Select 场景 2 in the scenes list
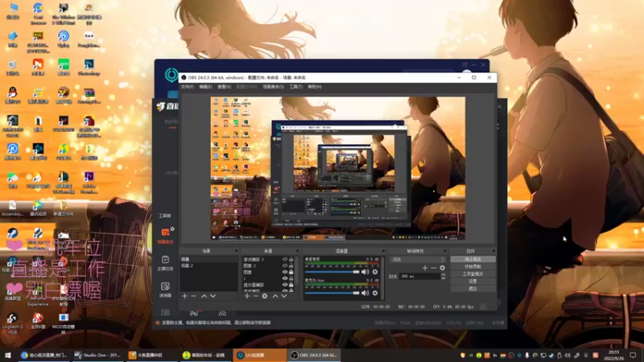Viewport: 644px width, 362px height. (x=208, y=265)
